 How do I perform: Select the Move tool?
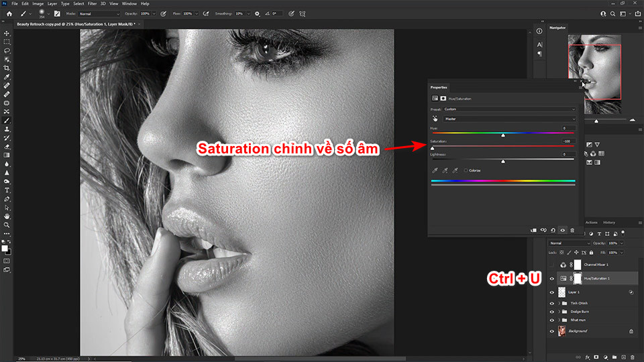click(7, 34)
